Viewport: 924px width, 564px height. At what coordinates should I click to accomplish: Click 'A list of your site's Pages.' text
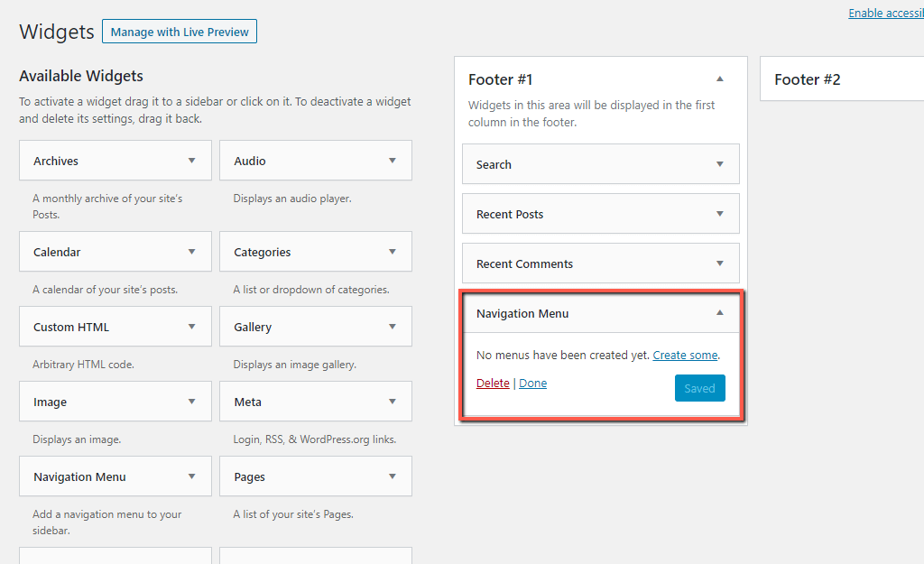[293, 514]
